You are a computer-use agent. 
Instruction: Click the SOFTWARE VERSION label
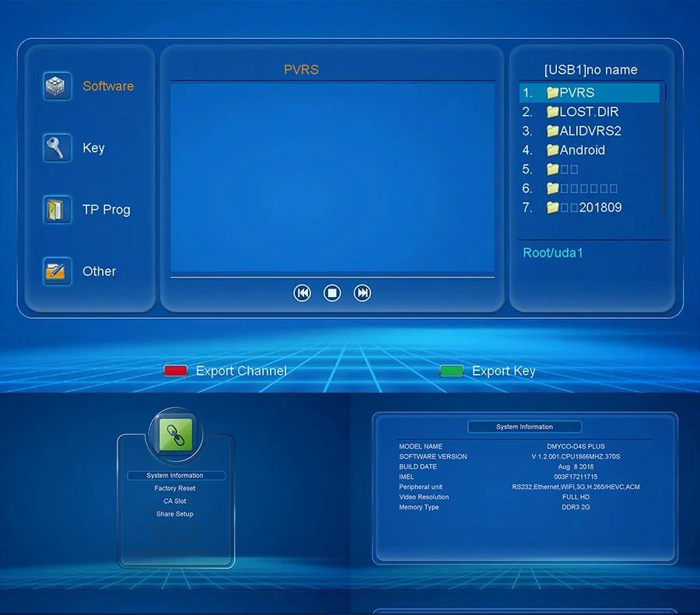click(433, 456)
